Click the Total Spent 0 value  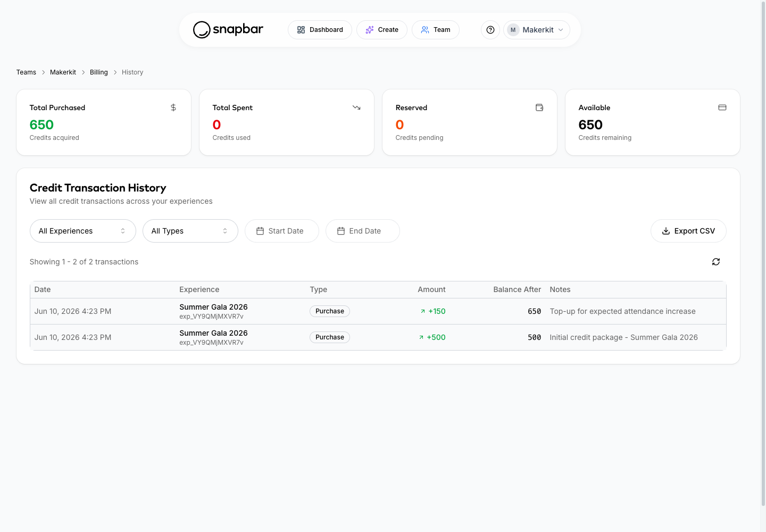[x=217, y=124]
